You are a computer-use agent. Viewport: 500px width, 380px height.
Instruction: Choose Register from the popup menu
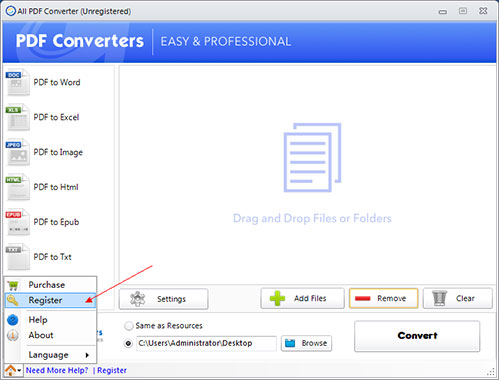[x=51, y=300]
